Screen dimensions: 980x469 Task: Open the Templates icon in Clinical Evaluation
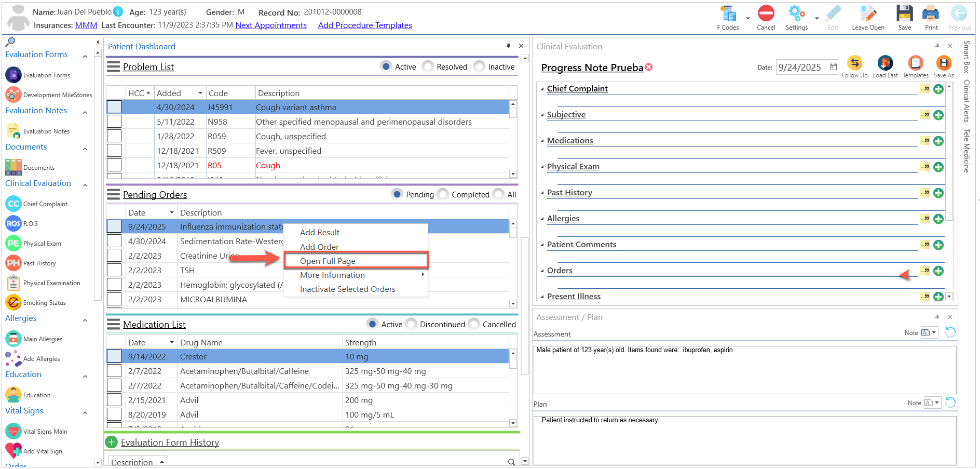[x=916, y=63]
